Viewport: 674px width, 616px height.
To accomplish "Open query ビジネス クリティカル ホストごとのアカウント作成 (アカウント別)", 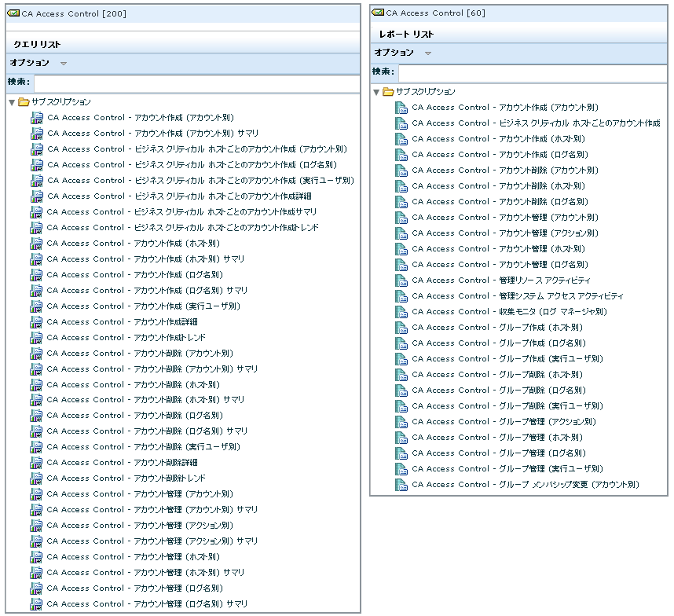I will coord(197,149).
